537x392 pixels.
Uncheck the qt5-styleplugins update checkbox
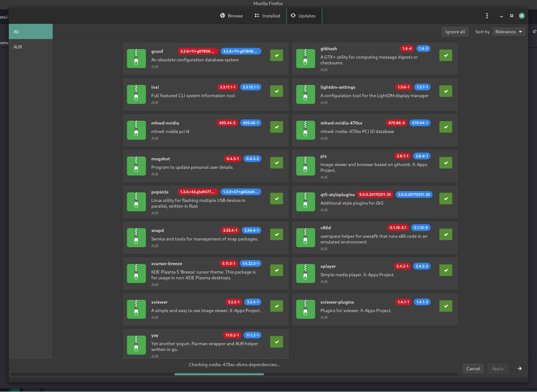click(446, 199)
